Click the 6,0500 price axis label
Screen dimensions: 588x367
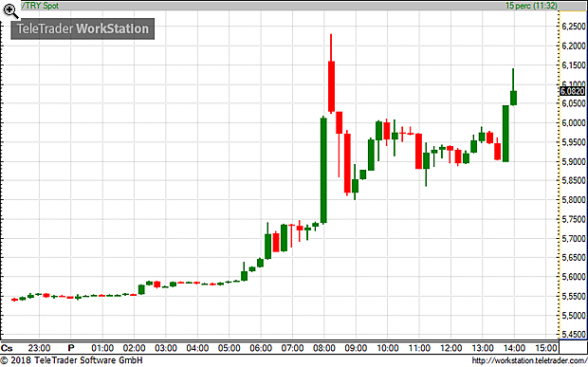point(574,103)
